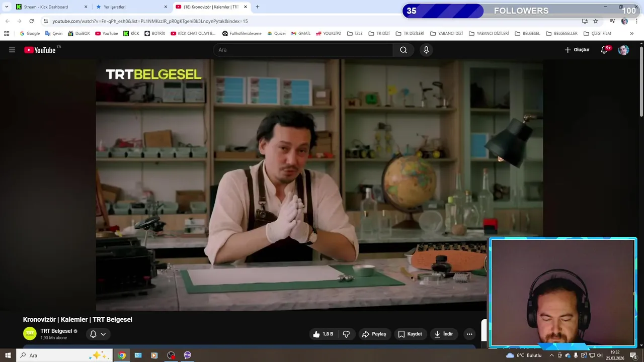This screenshot has width=644, height=362.
Task: Like the video with thumbs up
Action: pos(323,334)
